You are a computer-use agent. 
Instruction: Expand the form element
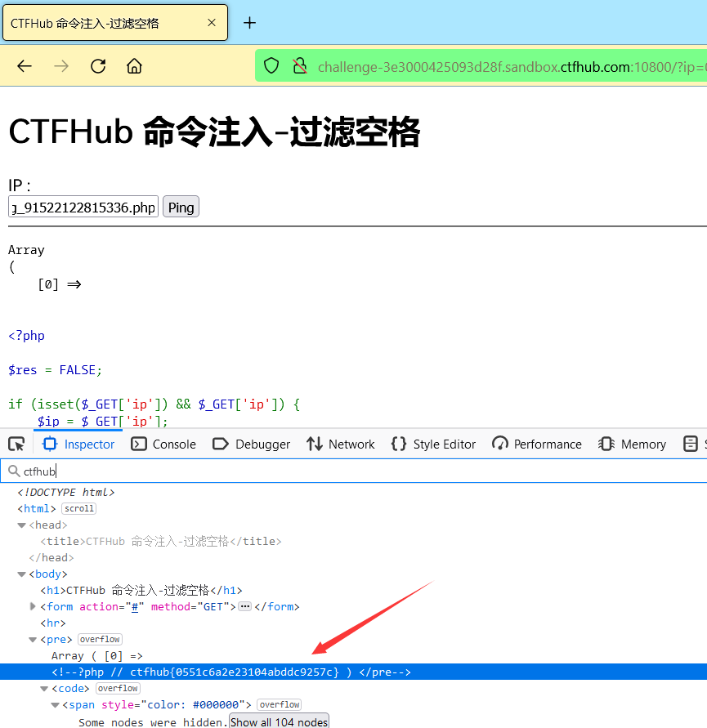(33, 606)
